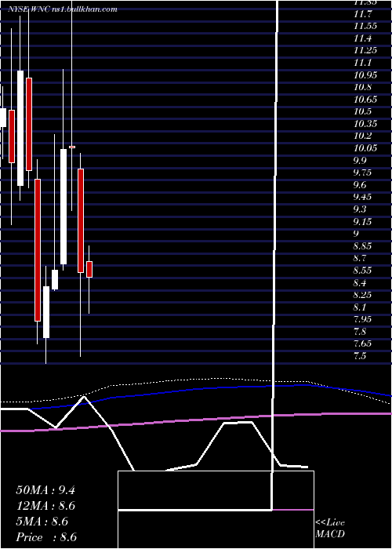
Task: Select the 9.9 price label
Action: pyautogui.click(x=360, y=161)
